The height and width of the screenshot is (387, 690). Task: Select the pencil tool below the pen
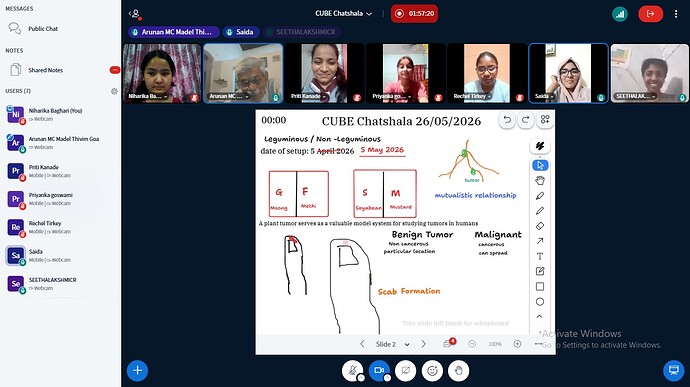[540, 211]
